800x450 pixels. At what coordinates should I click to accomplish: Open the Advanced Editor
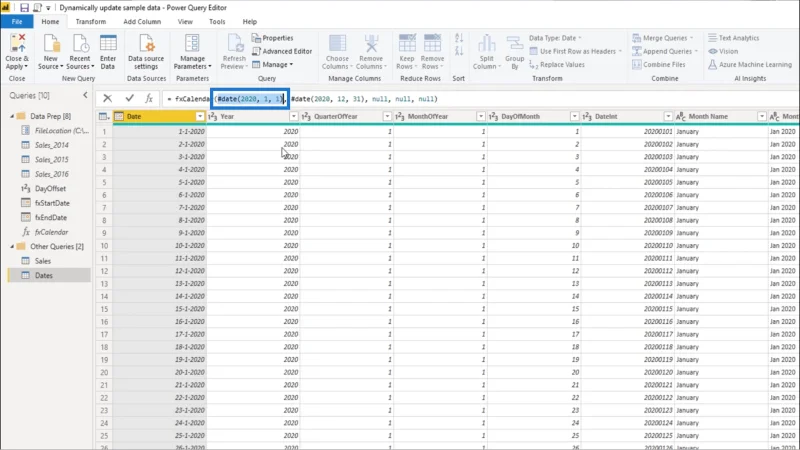click(x=282, y=51)
